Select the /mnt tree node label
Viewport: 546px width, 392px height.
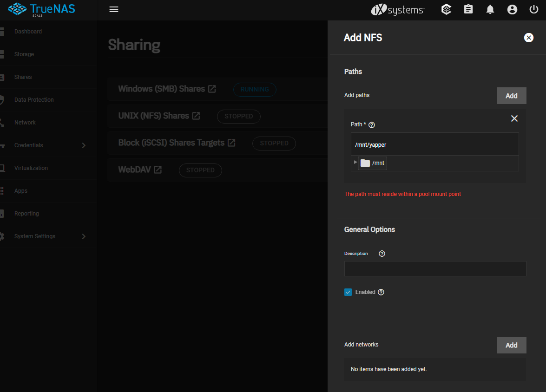click(378, 163)
